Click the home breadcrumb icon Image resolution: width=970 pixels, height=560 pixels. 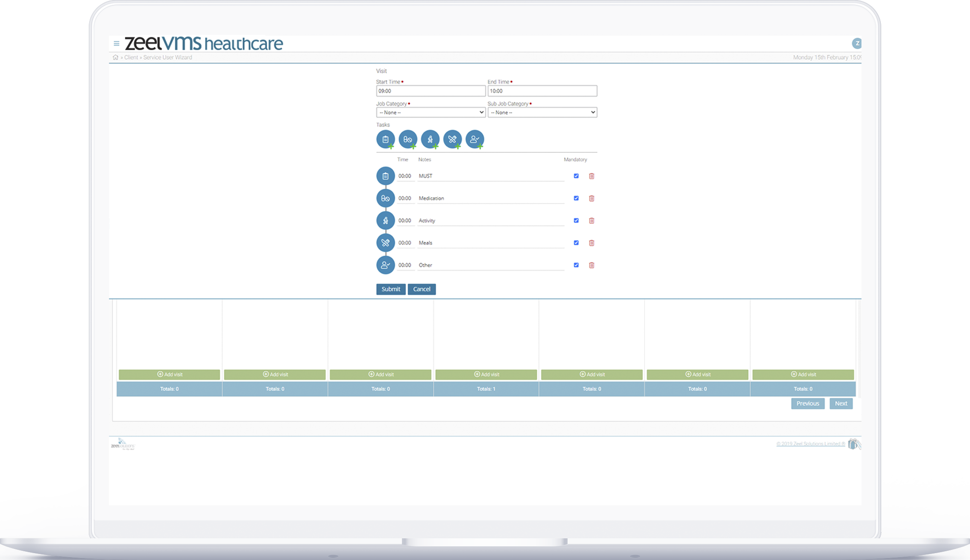coord(115,57)
